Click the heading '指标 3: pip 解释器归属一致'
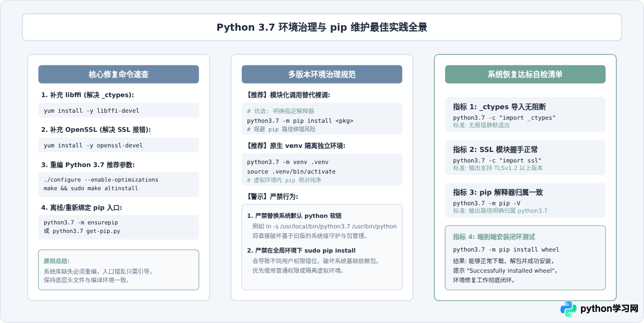 [x=498, y=192]
